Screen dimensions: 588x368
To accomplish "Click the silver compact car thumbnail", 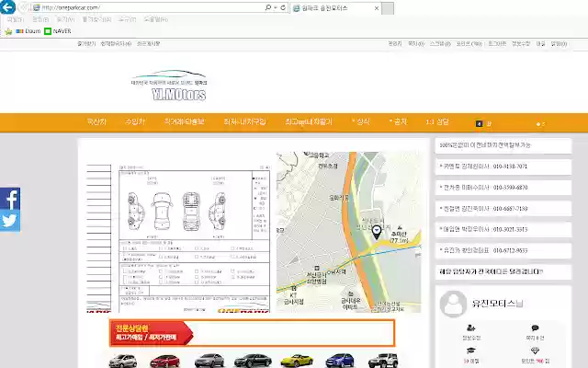I will point(122,361).
